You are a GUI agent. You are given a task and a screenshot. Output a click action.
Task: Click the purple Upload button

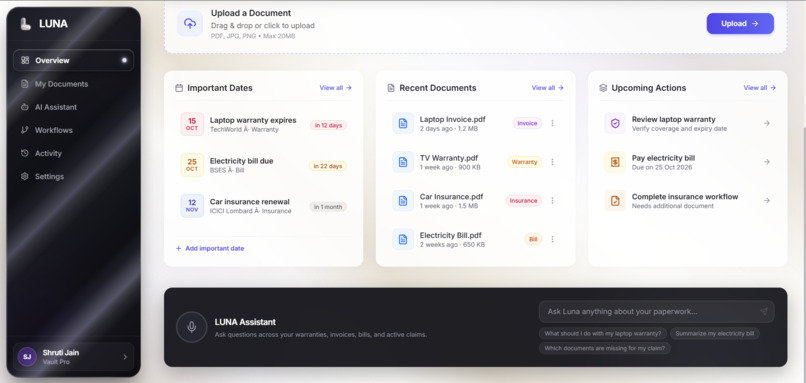tap(740, 24)
